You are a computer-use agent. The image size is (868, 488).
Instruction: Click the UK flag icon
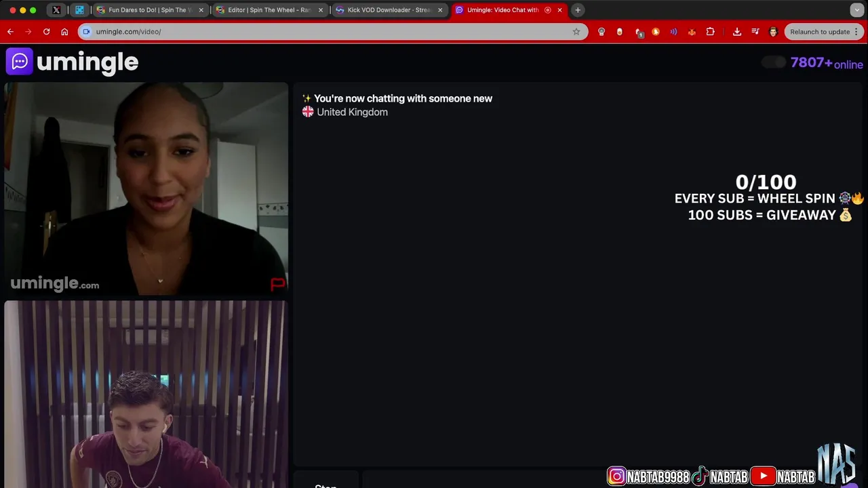pyautogui.click(x=308, y=112)
